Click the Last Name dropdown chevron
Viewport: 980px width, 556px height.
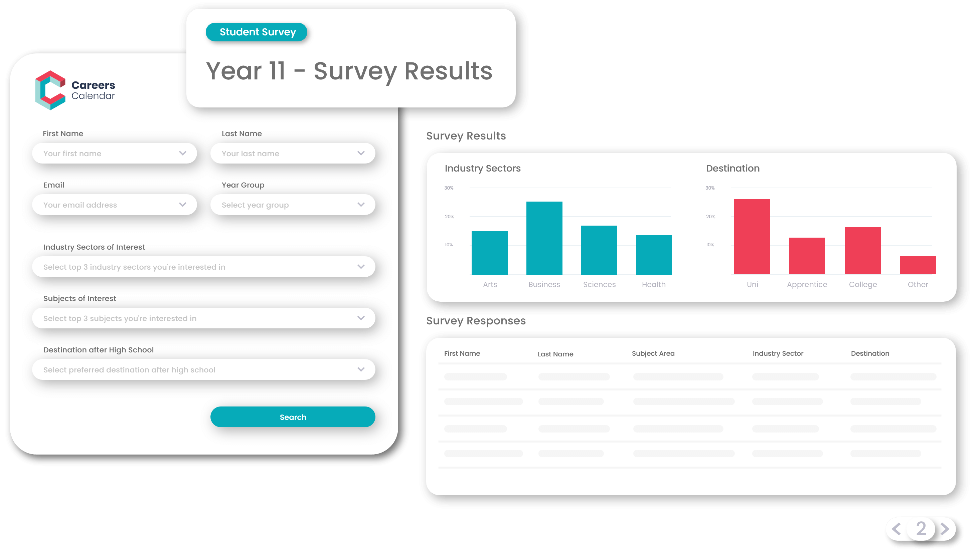(x=361, y=153)
